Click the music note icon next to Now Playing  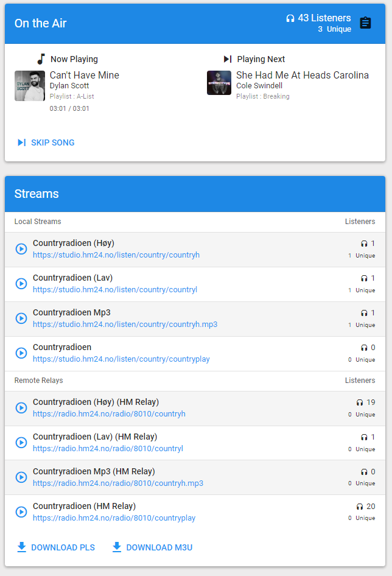coord(41,58)
